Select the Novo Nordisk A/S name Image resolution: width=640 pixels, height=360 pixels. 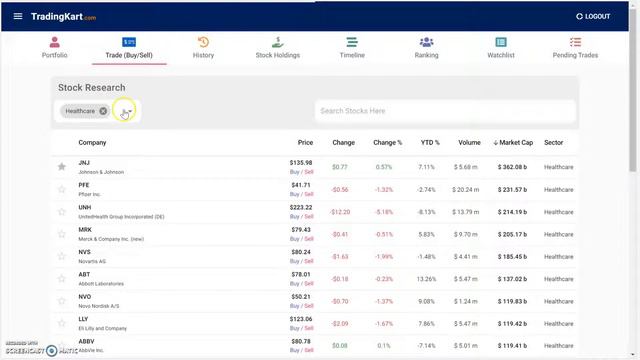99,306
